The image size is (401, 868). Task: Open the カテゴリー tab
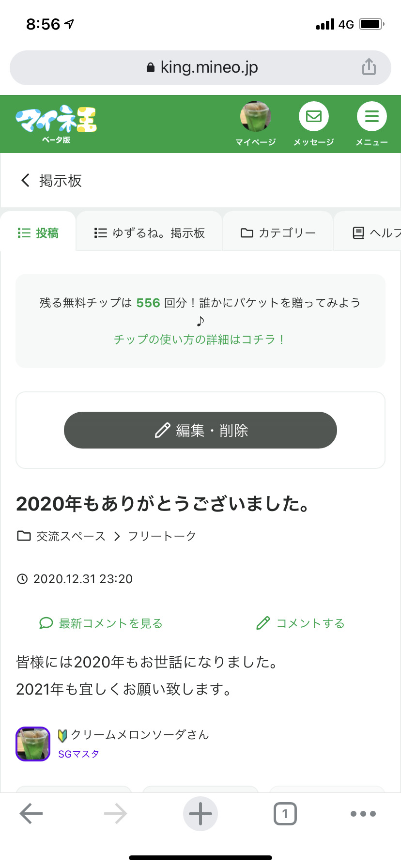(278, 233)
